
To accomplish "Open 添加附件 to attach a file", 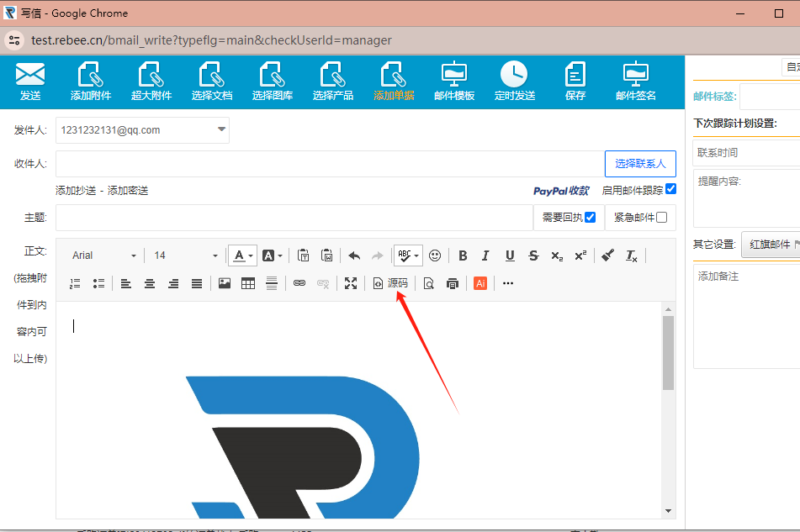I will pos(91,81).
